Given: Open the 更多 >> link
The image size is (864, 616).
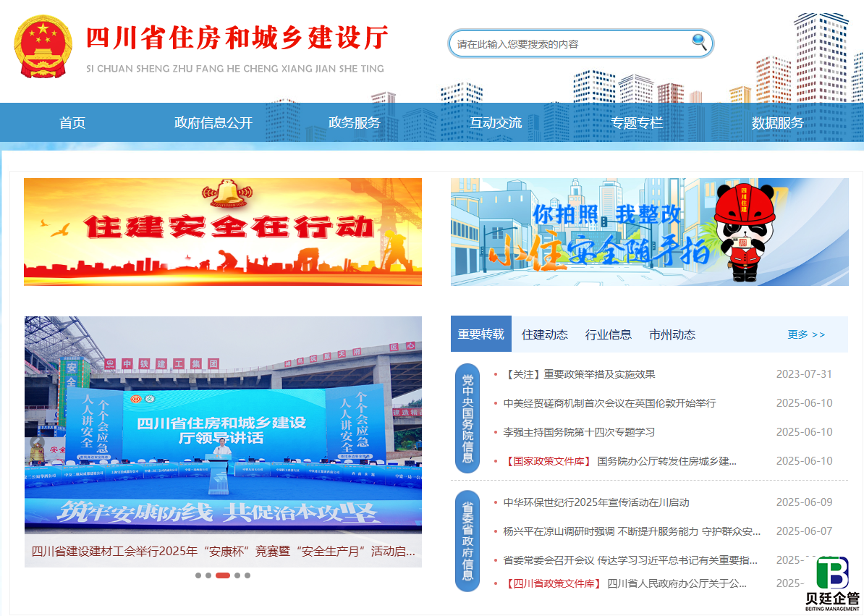Looking at the screenshot, I should point(805,334).
